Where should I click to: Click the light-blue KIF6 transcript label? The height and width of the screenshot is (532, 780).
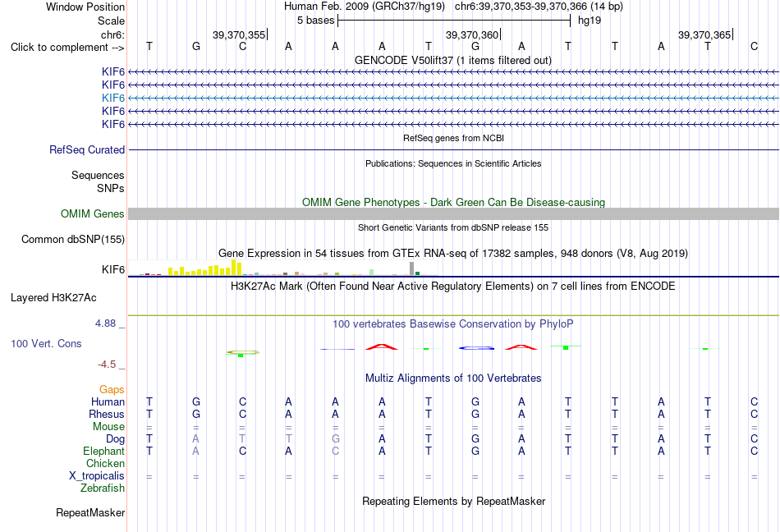pyautogui.click(x=113, y=98)
